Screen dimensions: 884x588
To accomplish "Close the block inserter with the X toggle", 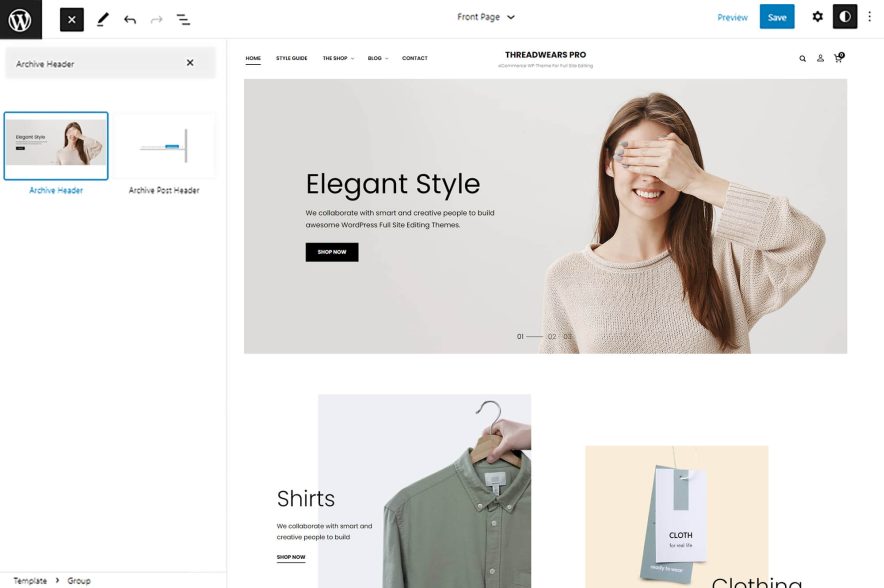I will point(70,18).
